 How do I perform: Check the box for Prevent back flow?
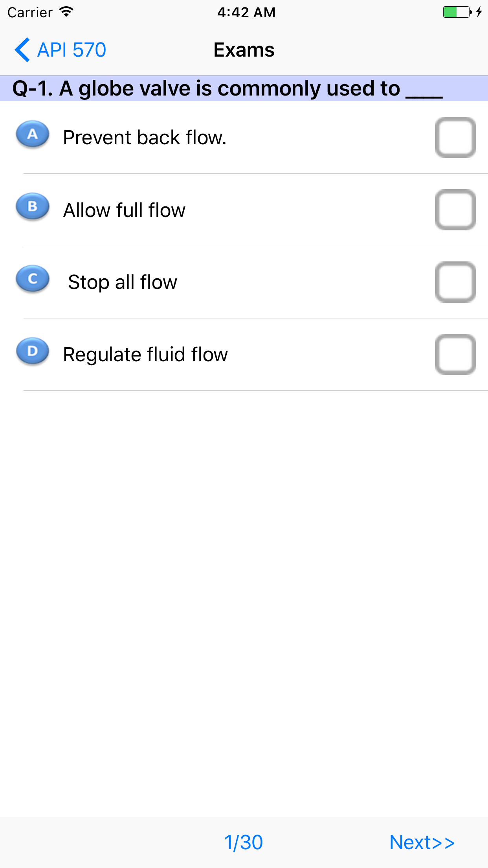(x=455, y=138)
